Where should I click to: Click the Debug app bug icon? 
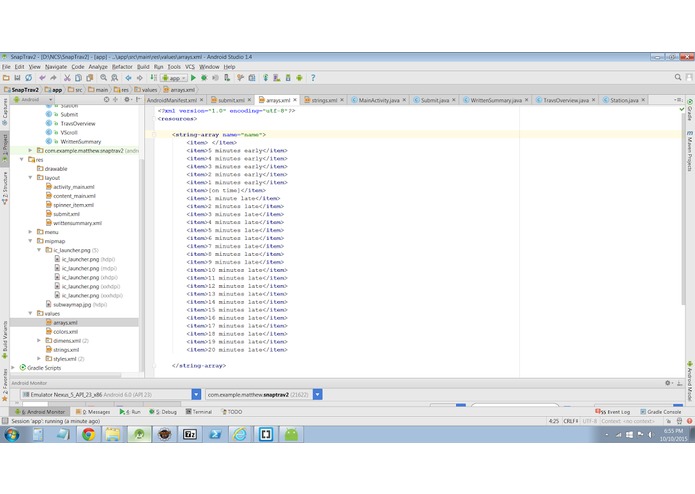point(204,78)
